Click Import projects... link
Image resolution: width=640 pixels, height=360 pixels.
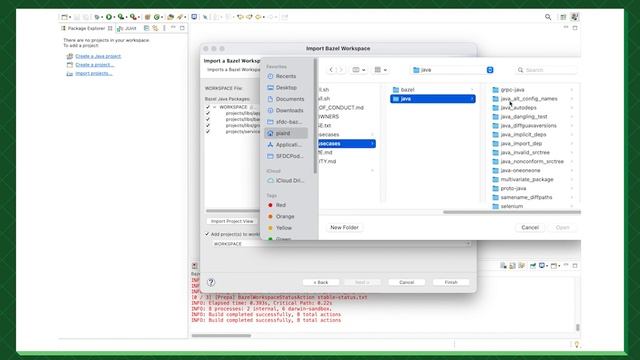[x=93, y=73]
